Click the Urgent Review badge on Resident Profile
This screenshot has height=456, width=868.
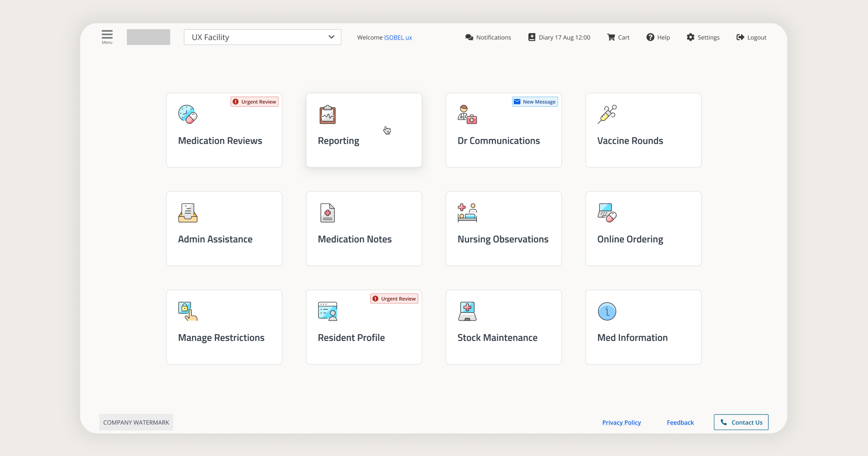[x=394, y=298]
